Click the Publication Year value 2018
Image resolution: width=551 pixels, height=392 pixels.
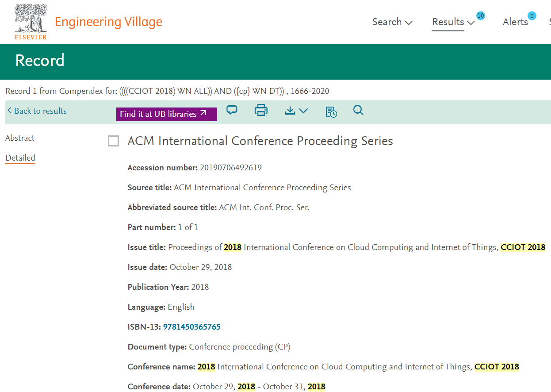200,287
